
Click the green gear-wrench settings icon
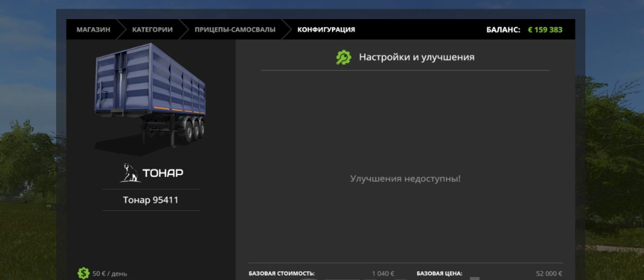tap(343, 57)
